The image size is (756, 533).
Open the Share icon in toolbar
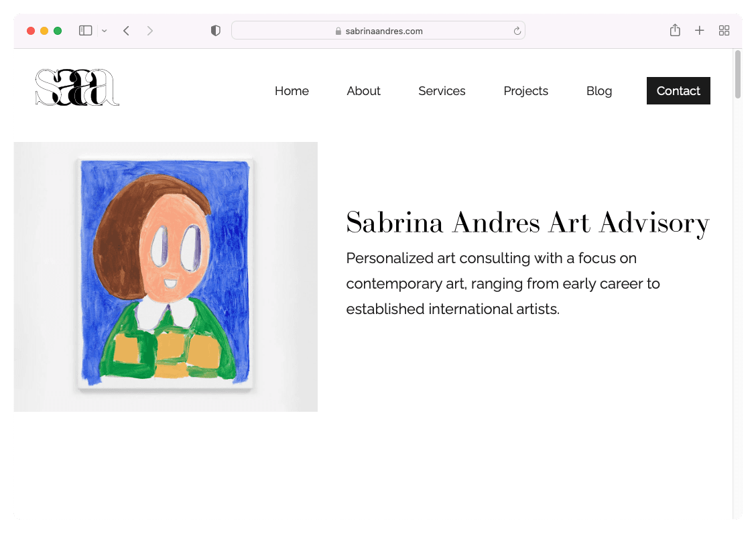[x=675, y=31]
